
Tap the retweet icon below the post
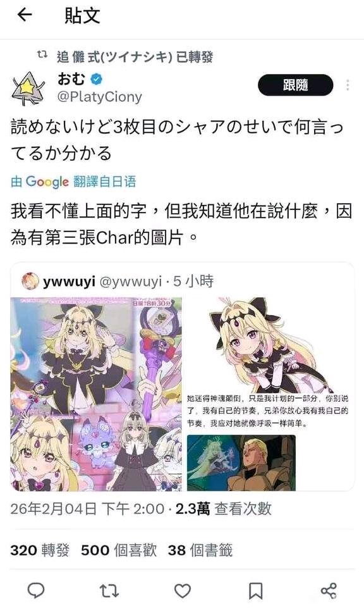pos(109,591)
